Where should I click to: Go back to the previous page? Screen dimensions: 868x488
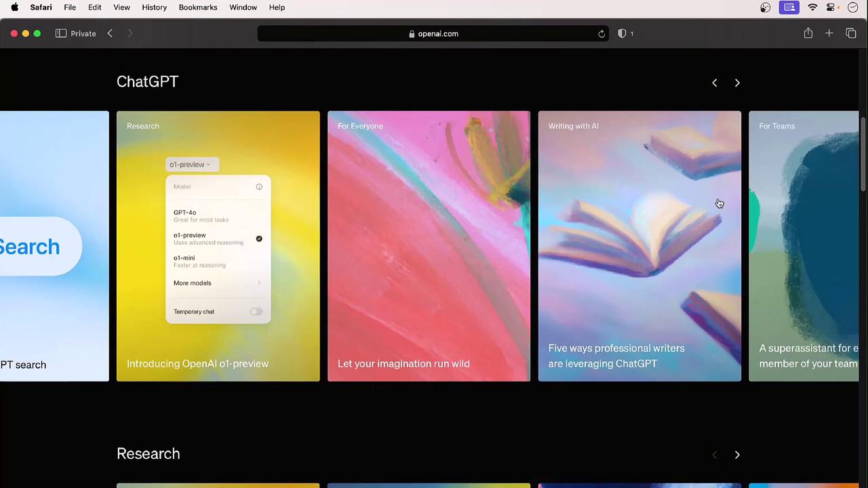tap(110, 33)
